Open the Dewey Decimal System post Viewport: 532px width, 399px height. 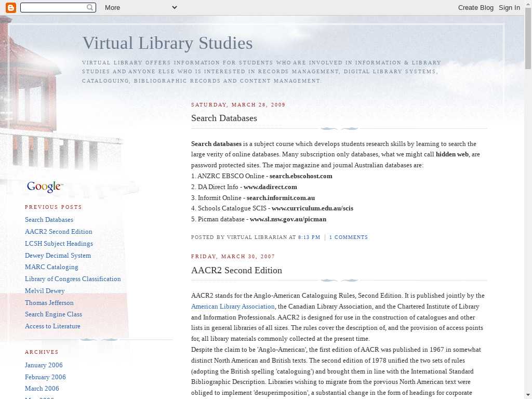58,256
